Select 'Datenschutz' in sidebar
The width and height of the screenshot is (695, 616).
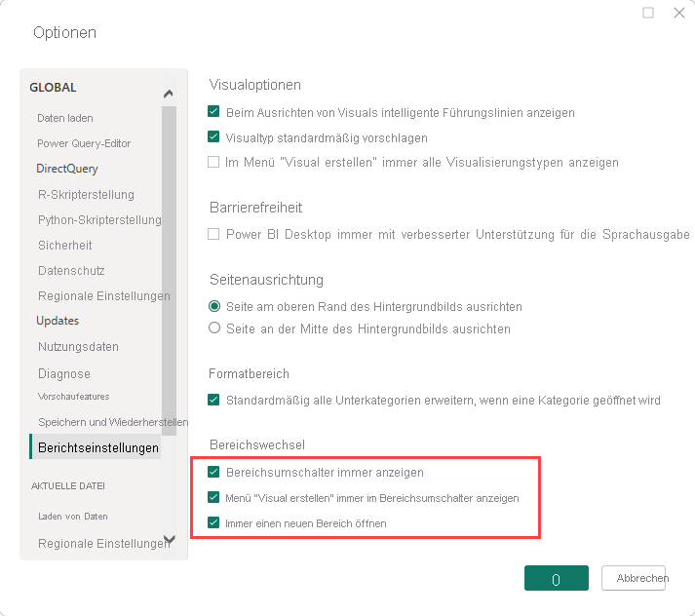click(71, 271)
